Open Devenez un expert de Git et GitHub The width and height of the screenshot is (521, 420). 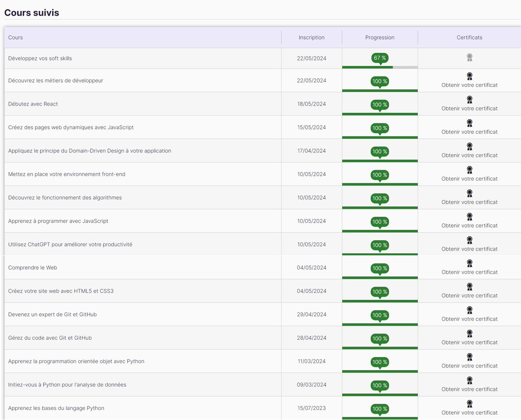[53, 314]
